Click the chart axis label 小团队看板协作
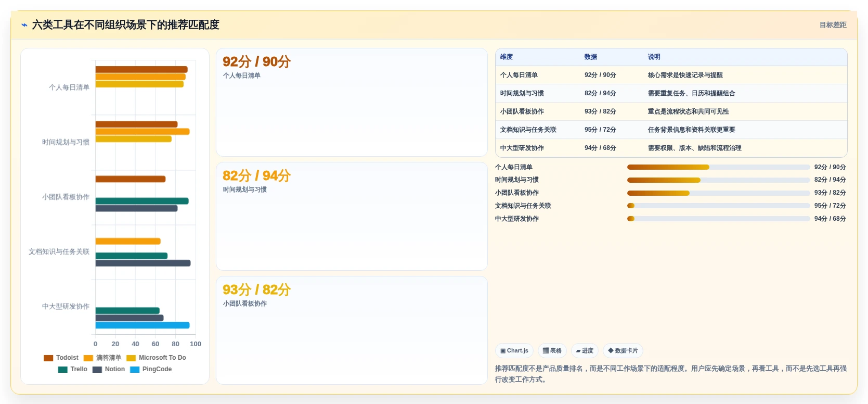This screenshot has height=404, width=868. pyautogui.click(x=66, y=197)
